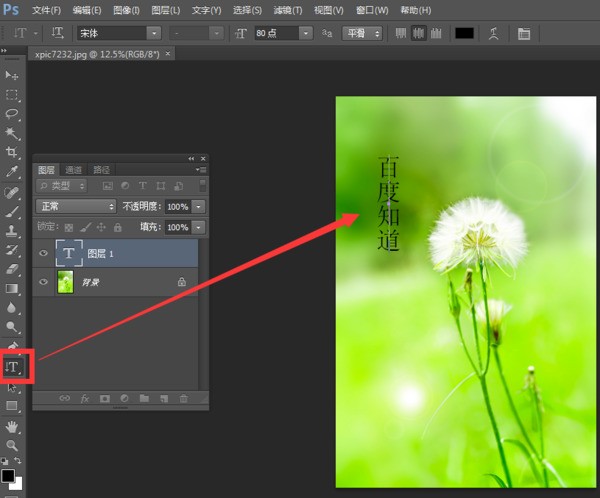The height and width of the screenshot is (498, 600).
Task: Select the Eyedropper tool
Action: point(11,172)
